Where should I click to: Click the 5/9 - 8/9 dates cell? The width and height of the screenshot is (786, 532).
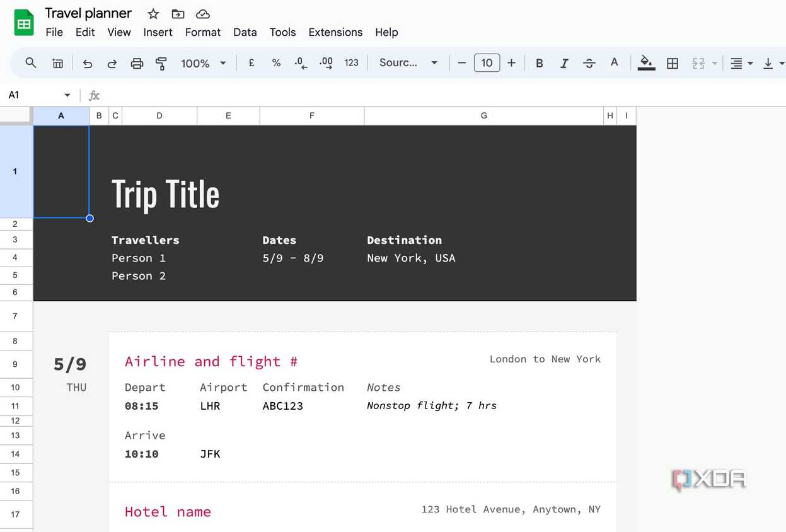pos(293,258)
